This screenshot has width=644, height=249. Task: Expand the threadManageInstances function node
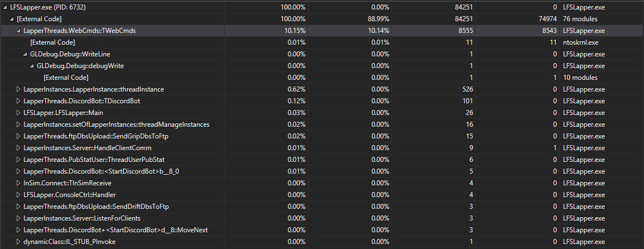pyautogui.click(x=18, y=124)
